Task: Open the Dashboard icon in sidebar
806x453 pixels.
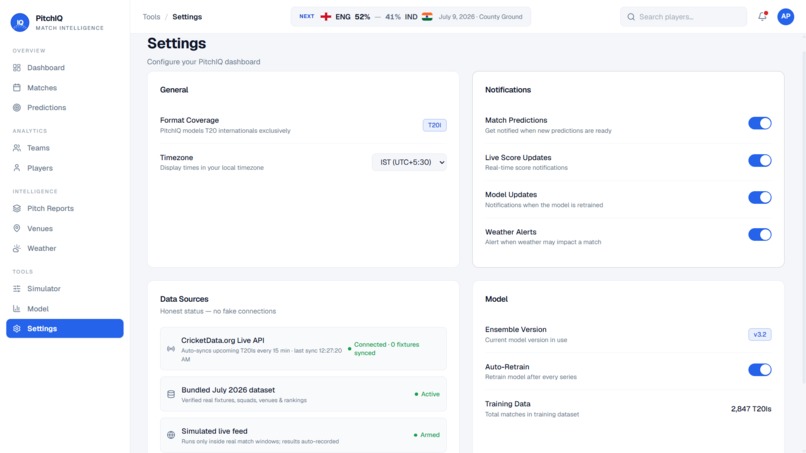Action: pos(17,68)
